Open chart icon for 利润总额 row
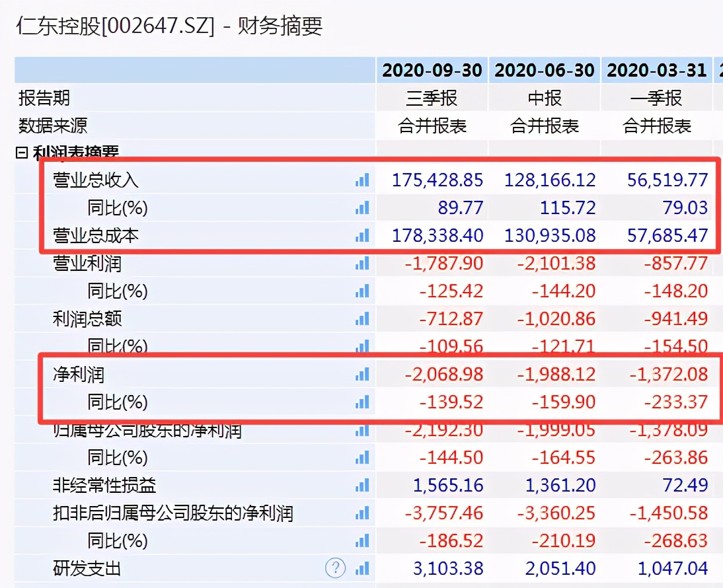This screenshot has height=588, width=723. [362, 318]
